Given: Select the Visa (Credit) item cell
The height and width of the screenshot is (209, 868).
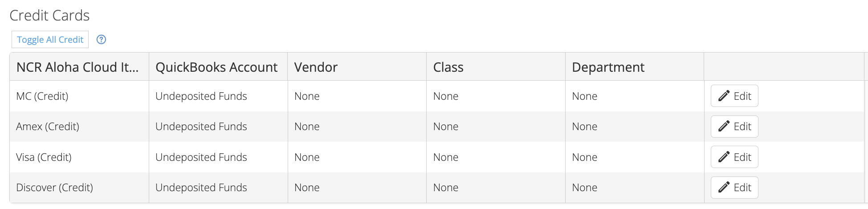Looking at the screenshot, I should coord(79,157).
